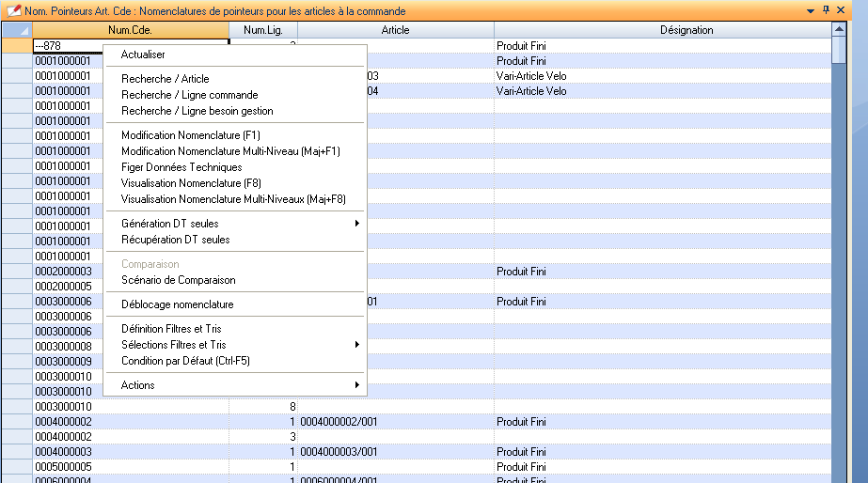This screenshot has height=483, width=868.
Task: Open Visualisation Nomenclature Multi-Niveaux (Maj+F8)
Action: [x=233, y=199]
